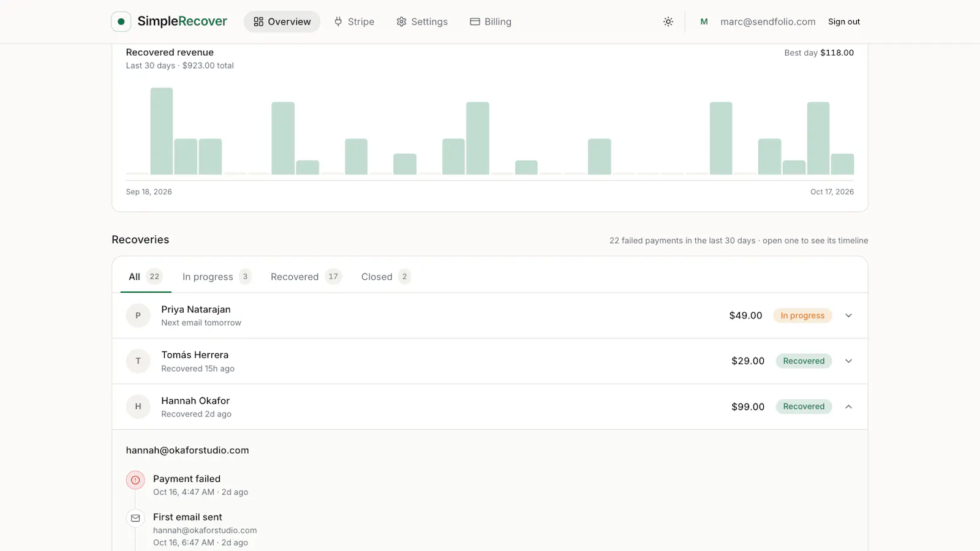Screen dimensions: 980x551
Task: Click the Sep 18, 2026 axis label
Action: (x=149, y=192)
